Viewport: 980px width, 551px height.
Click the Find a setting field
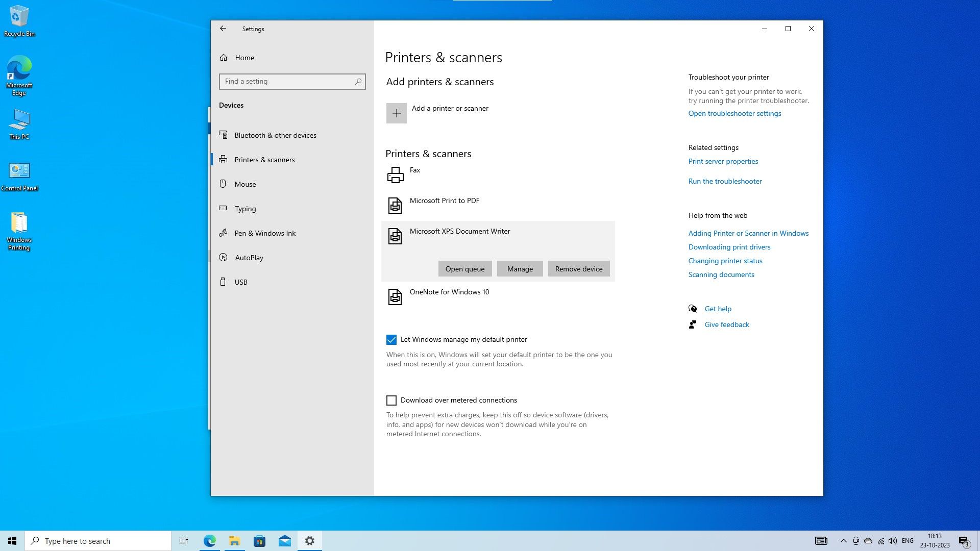point(286,82)
